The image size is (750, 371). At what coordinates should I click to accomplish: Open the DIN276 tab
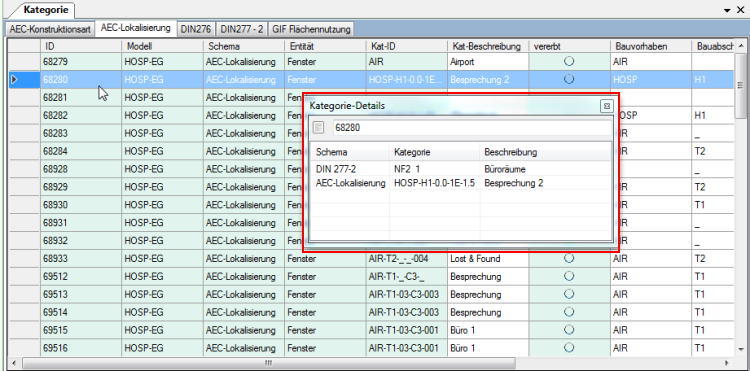coord(196,29)
